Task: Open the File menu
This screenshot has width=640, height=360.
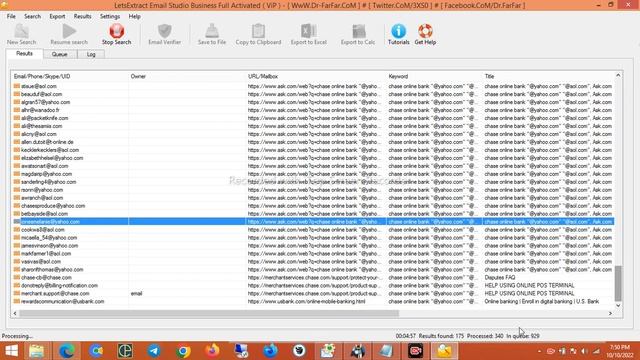Action: [11, 16]
